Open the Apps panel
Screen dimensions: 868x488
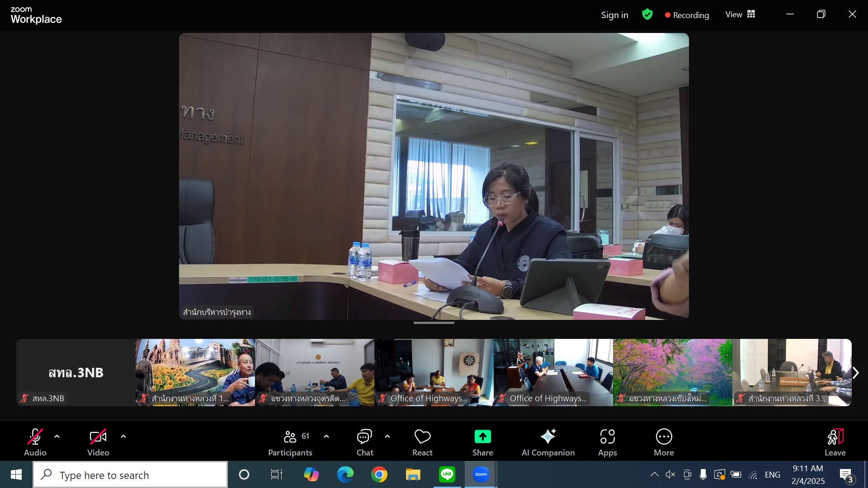click(x=607, y=442)
